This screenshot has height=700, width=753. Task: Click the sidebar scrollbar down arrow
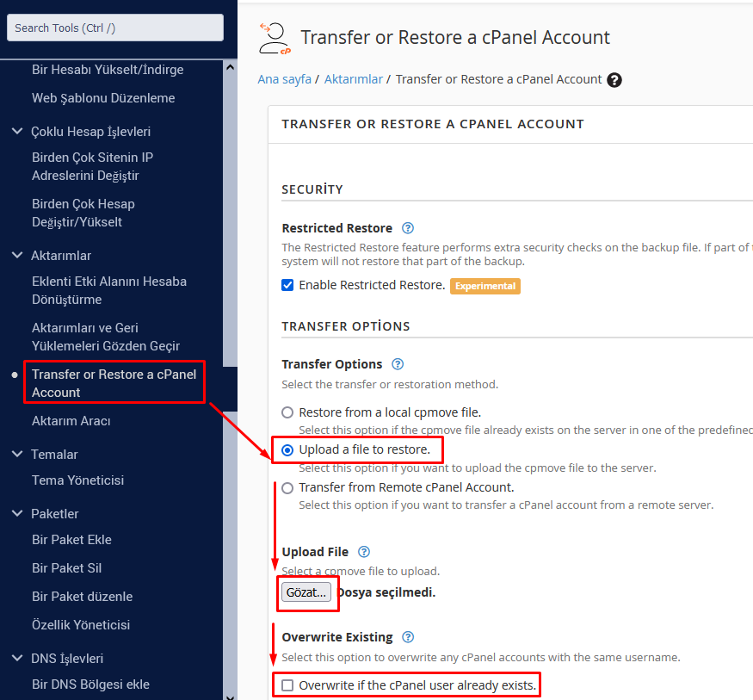[x=230, y=694]
